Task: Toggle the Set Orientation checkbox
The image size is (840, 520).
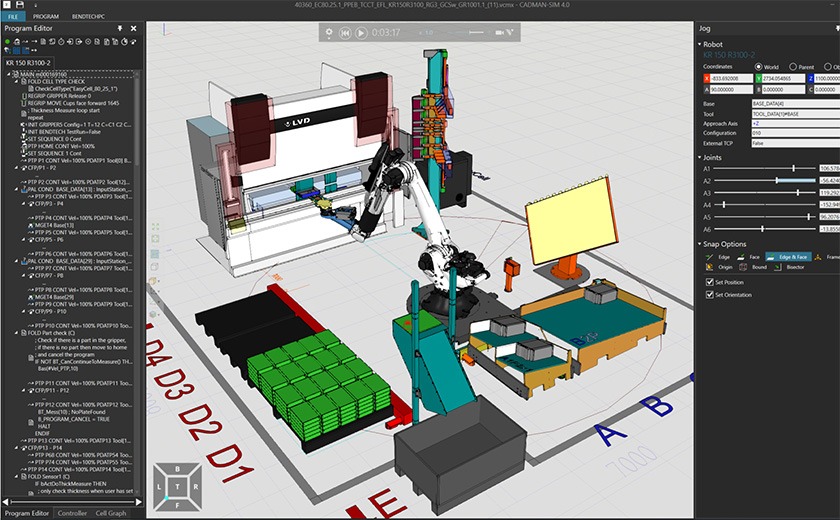Action: click(x=709, y=295)
